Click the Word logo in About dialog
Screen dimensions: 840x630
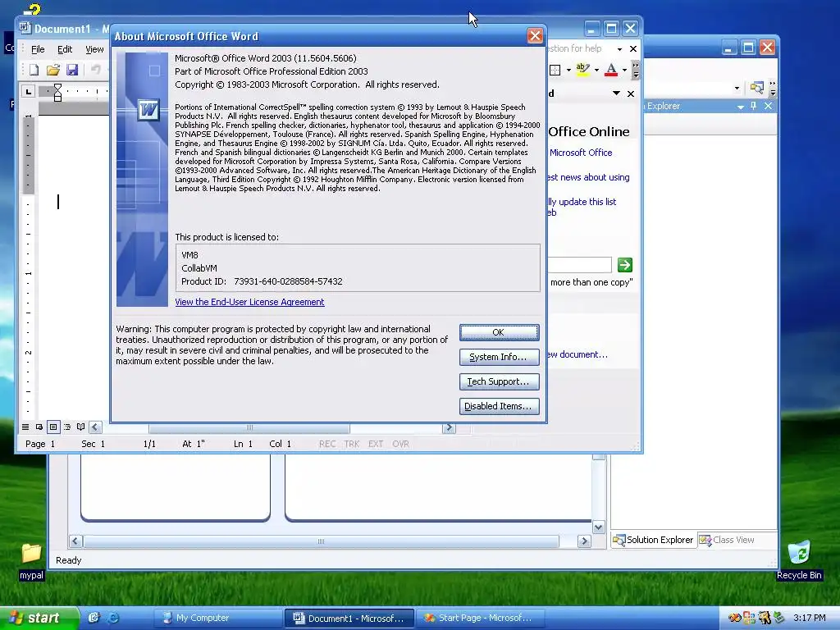148,110
